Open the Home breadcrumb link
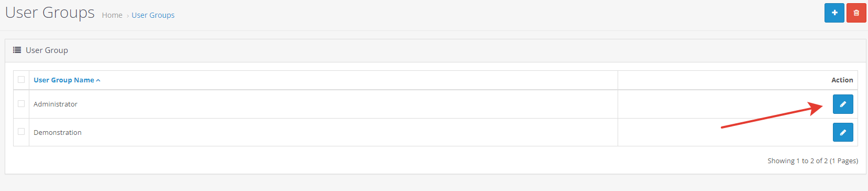Screen dimensions: 868x191 112,15
